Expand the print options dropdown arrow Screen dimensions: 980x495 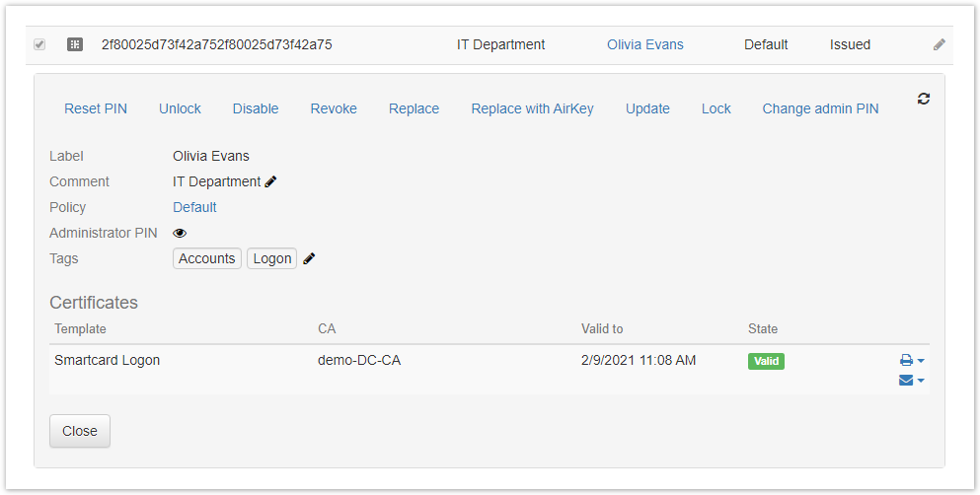921,362
